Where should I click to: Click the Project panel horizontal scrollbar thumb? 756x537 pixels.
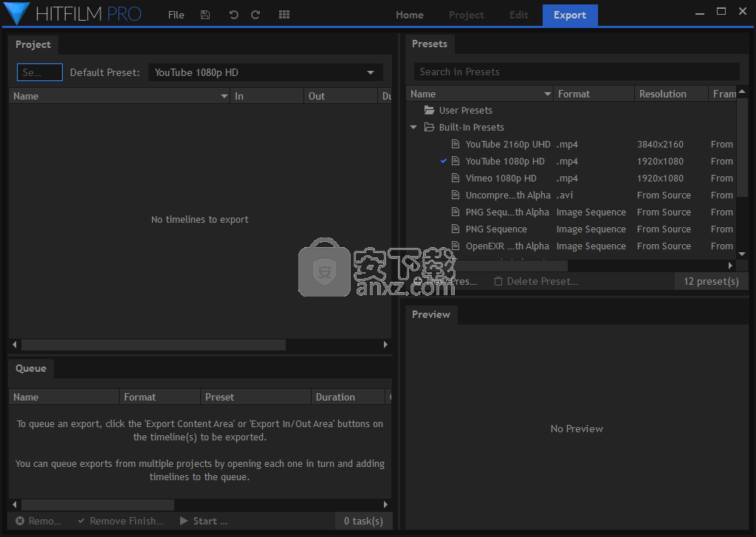[x=154, y=344]
